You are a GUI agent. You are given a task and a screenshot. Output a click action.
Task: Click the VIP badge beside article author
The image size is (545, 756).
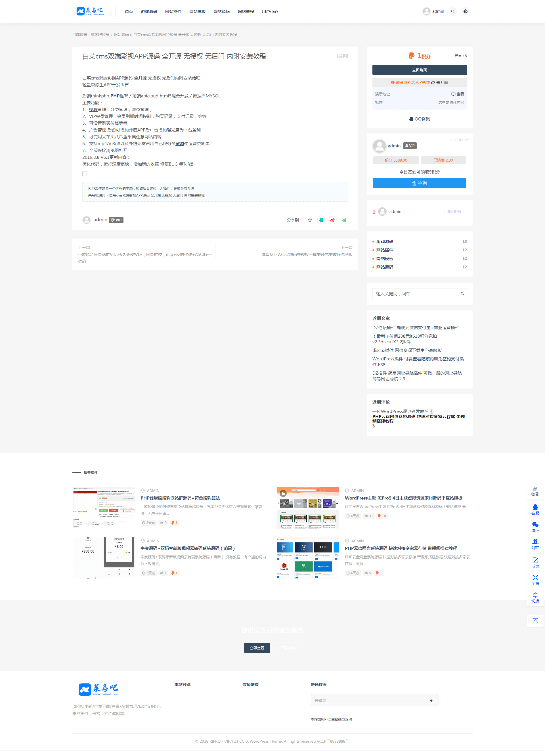coord(116,220)
